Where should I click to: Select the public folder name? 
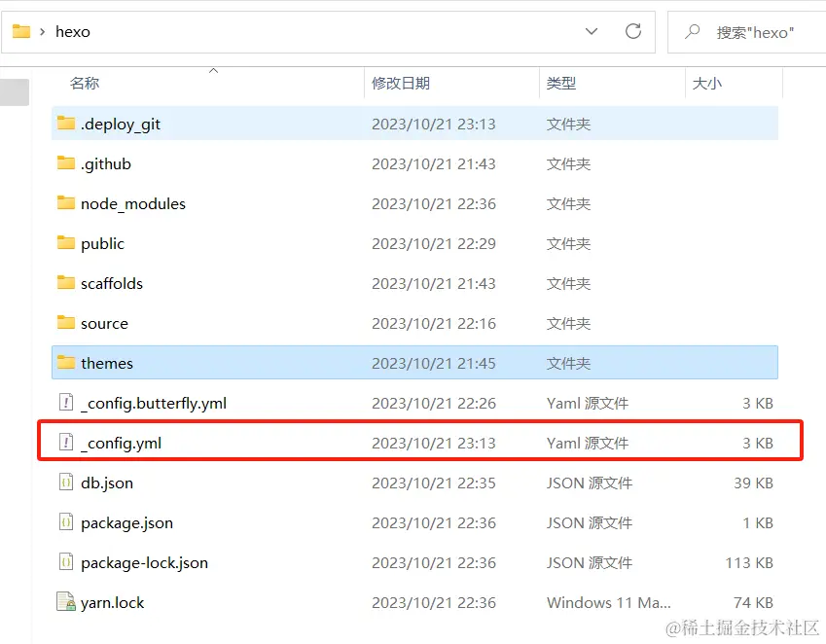click(x=103, y=244)
